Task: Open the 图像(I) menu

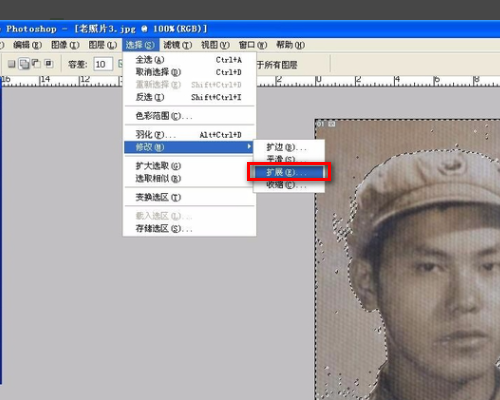Action: (65, 45)
